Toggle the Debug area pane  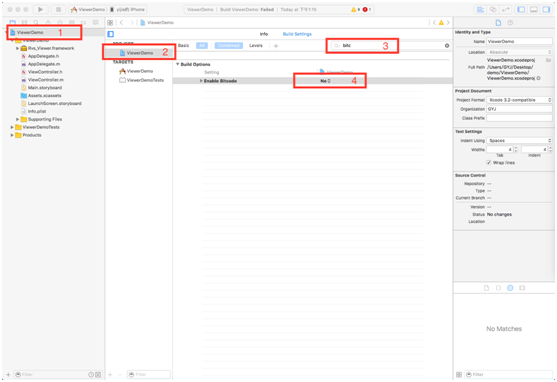534,10
